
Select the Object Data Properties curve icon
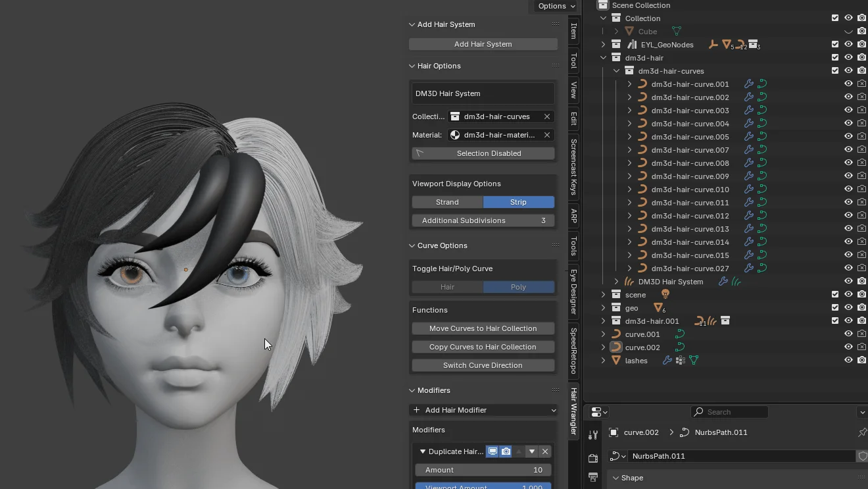(x=615, y=455)
